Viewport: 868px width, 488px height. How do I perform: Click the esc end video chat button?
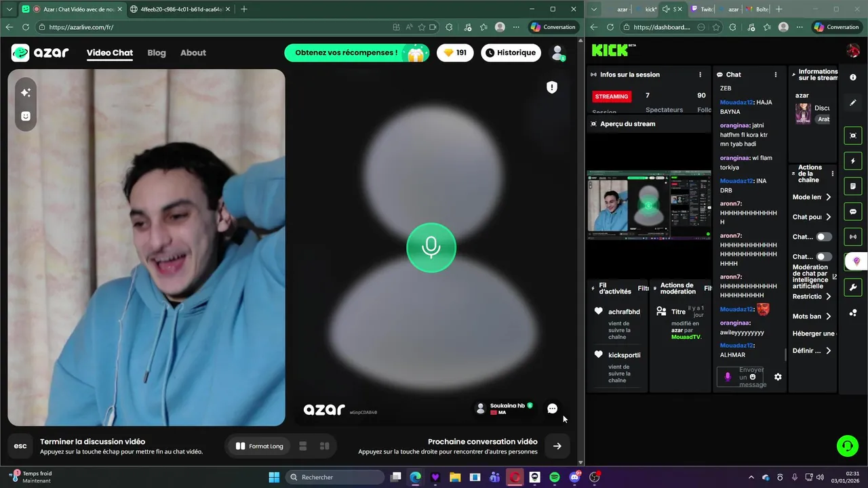click(x=20, y=446)
